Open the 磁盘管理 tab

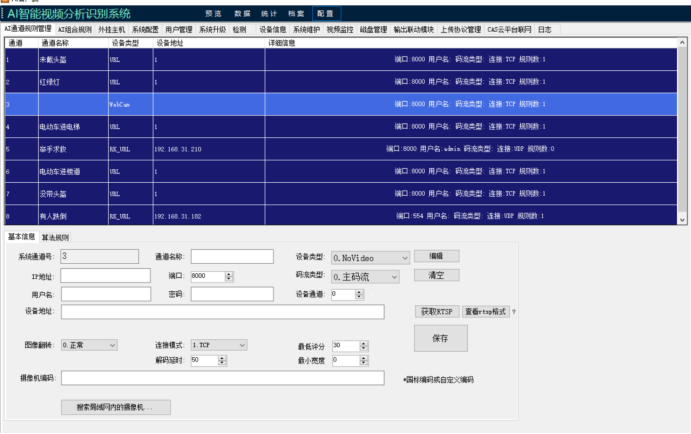point(373,30)
